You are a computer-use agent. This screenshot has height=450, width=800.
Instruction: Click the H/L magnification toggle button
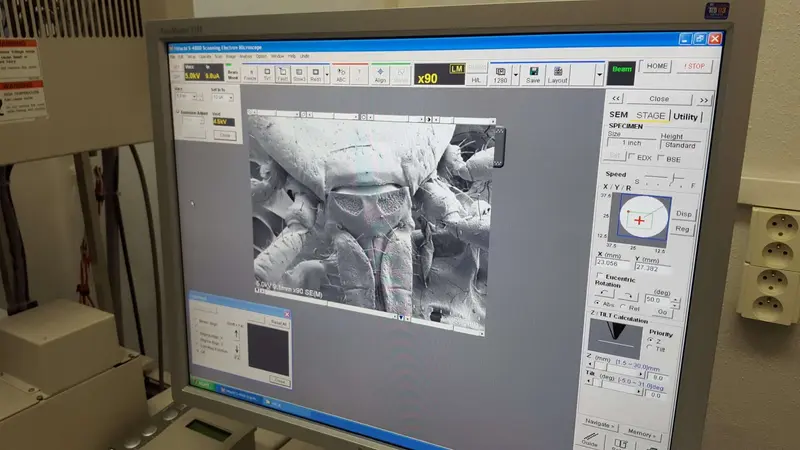[x=476, y=80]
